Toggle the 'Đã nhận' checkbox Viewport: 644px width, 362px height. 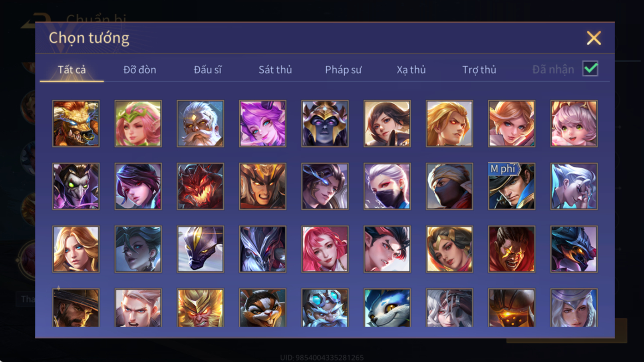click(590, 69)
